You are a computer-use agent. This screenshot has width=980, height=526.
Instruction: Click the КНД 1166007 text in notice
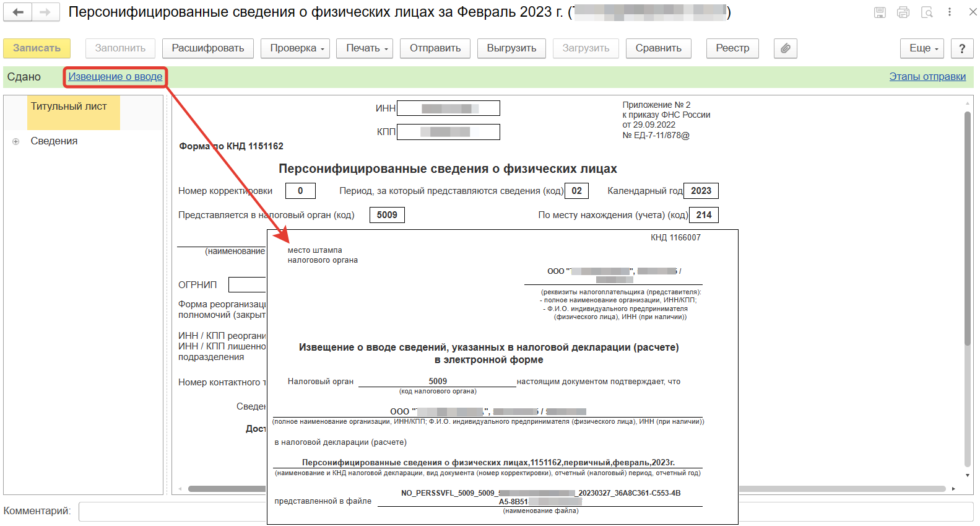[675, 238]
